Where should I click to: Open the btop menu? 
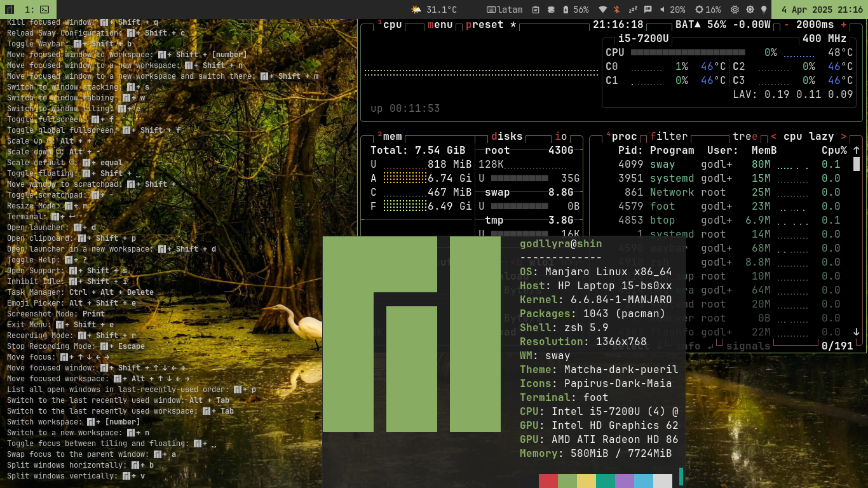tap(440, 25)
